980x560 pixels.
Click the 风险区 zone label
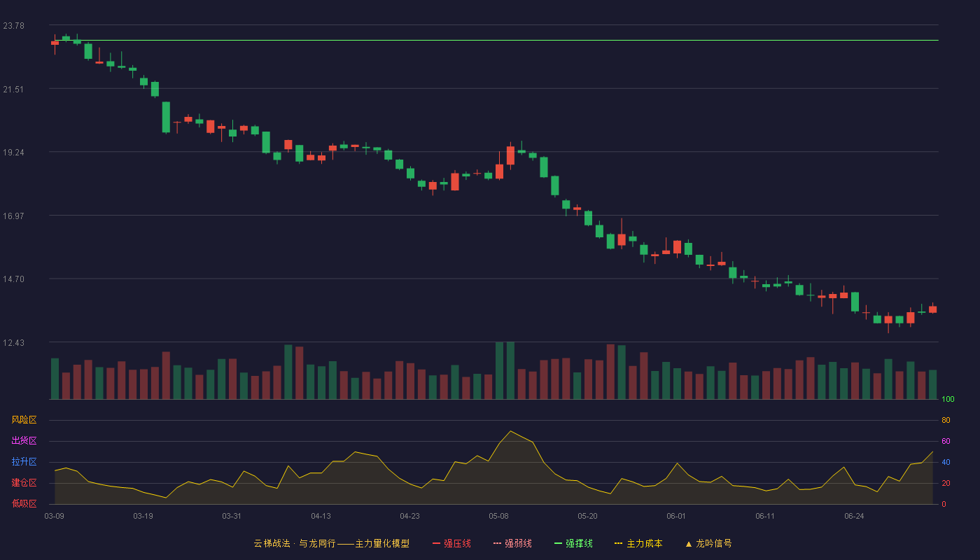click(x=24, y=420)
